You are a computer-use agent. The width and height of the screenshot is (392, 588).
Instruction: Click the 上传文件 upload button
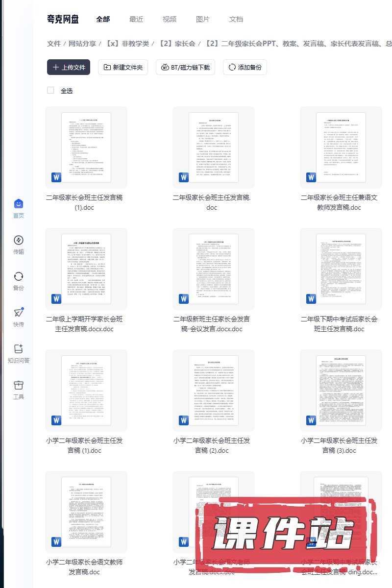coord(69,67)
